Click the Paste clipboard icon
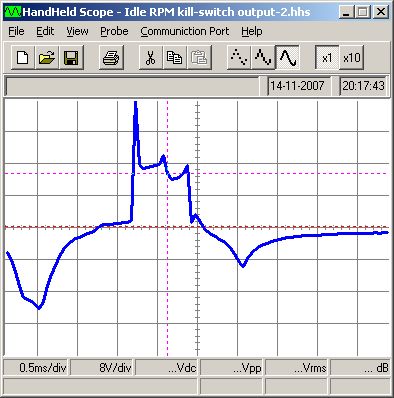394x398 pixels. pyautogui.click(x=199, y=58)
